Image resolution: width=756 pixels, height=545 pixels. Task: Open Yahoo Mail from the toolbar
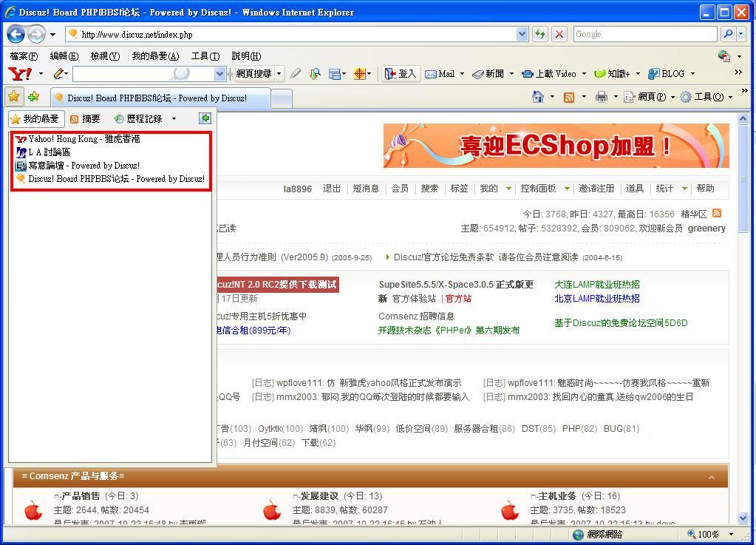tap(440, 74)
